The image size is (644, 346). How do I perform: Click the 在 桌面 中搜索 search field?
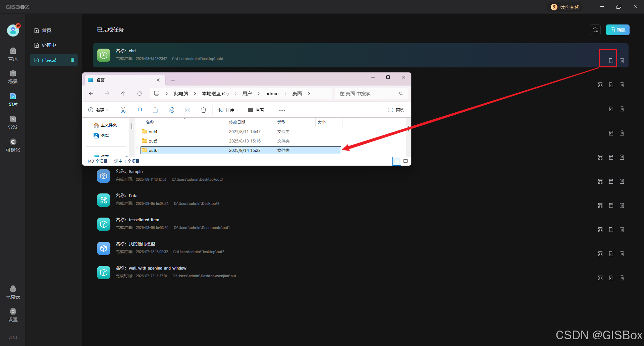(x=371, y=94)
